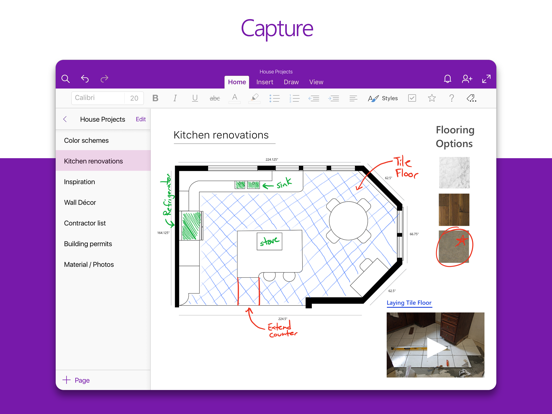Open the Material / Photos page
Viewport: 552px width, 414px height.
point(103,264)
